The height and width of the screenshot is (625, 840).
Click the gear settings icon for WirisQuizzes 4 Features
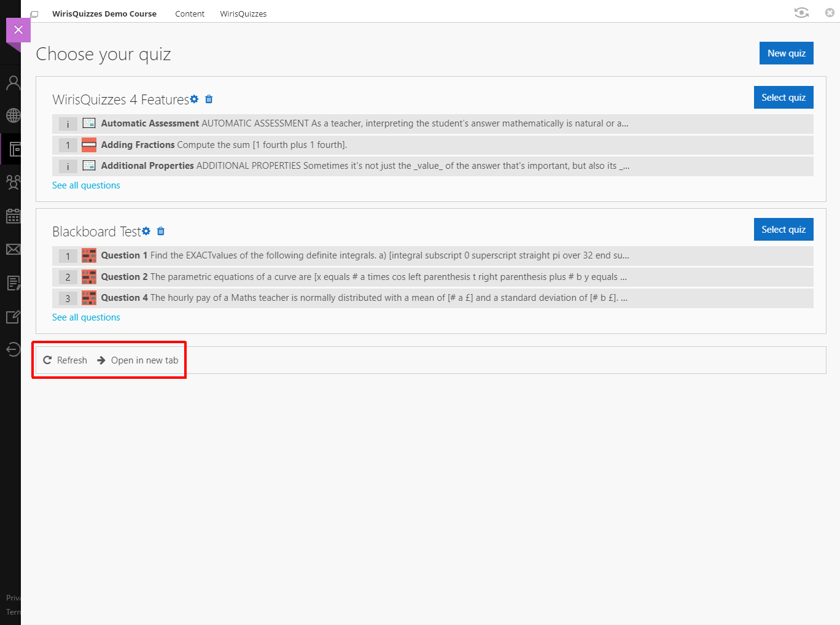tap(195, 99)
